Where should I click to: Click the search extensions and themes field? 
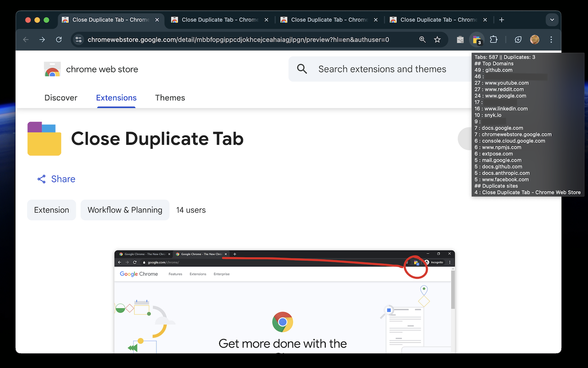[381, 69]
